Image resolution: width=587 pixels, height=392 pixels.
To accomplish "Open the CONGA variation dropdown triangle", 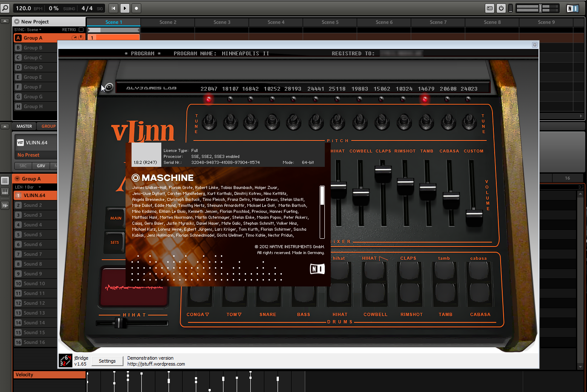I will [207, 315].
